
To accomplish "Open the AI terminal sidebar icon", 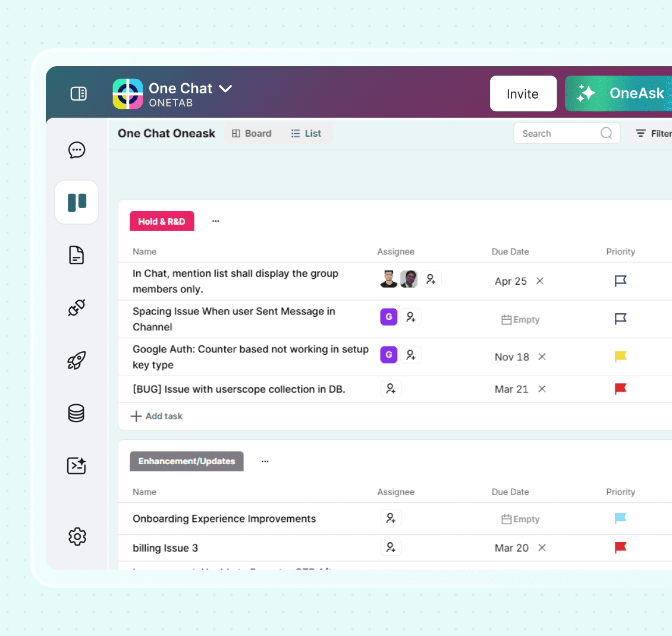I will [77, 465].
